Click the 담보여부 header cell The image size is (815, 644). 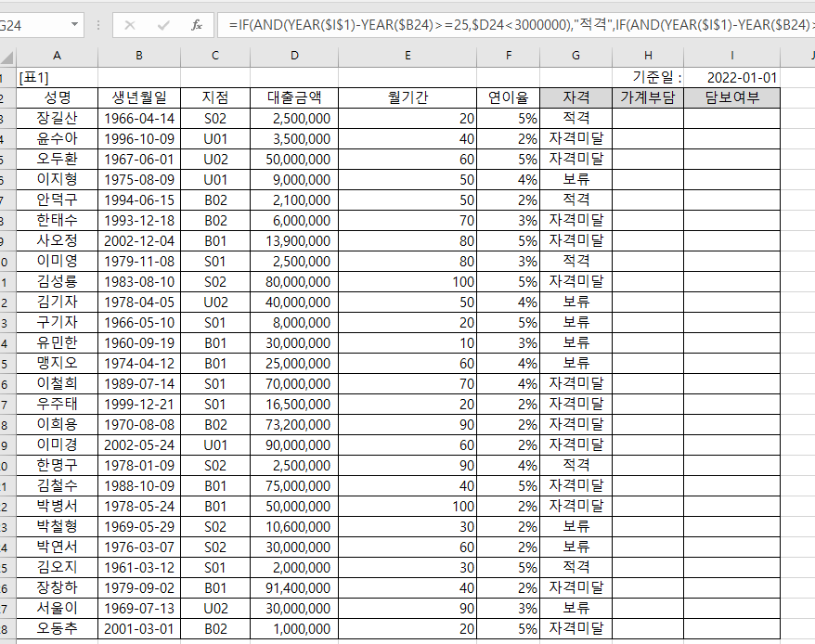pos(731,97)
